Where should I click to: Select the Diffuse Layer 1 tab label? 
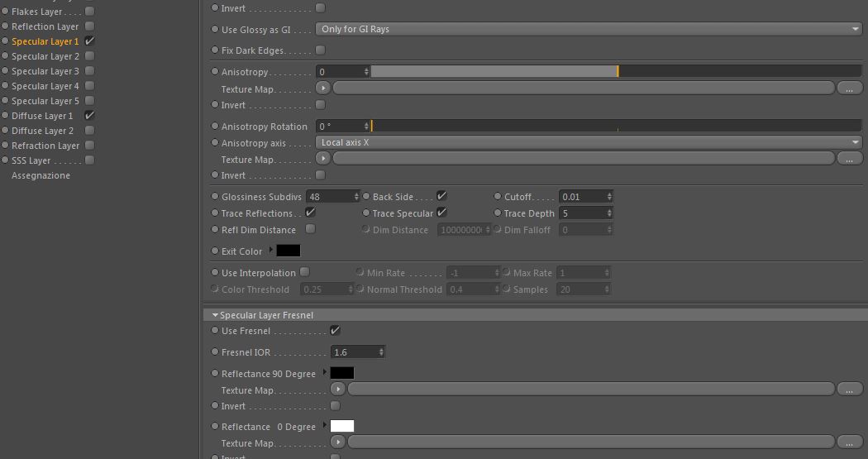tap(42, 116)
